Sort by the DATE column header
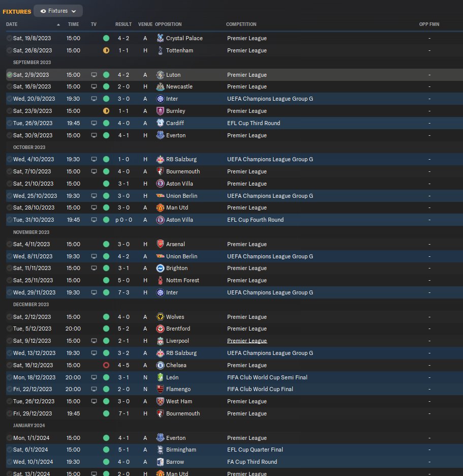Screen dimensions: 463x476 click(12, 24)
